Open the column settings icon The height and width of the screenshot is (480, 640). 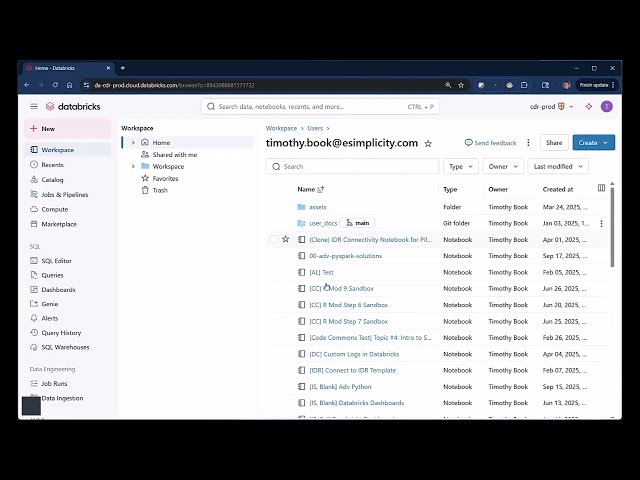point(601,188)
